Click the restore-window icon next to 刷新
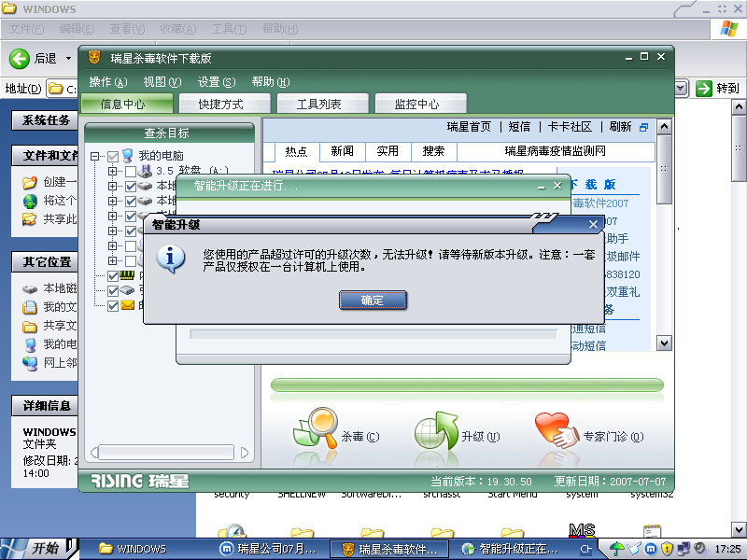Viewport: 747px width, 560px height. coord(643,127)
